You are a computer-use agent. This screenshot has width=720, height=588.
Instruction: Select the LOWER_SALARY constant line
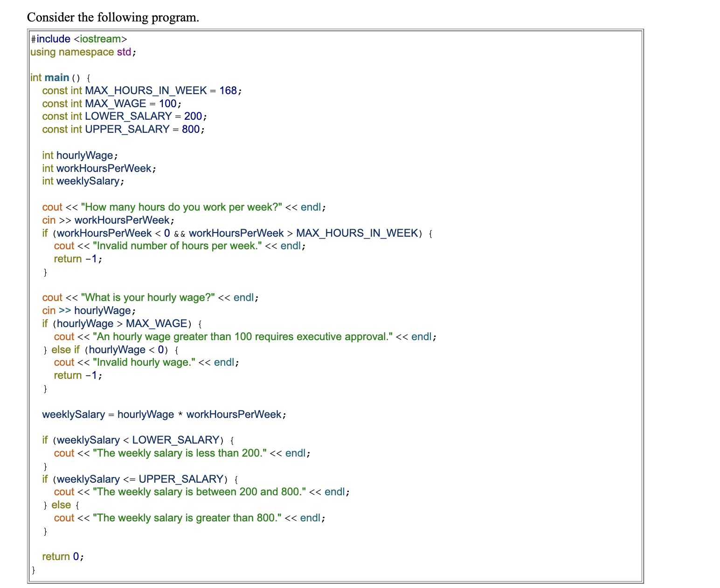(124, 116)
